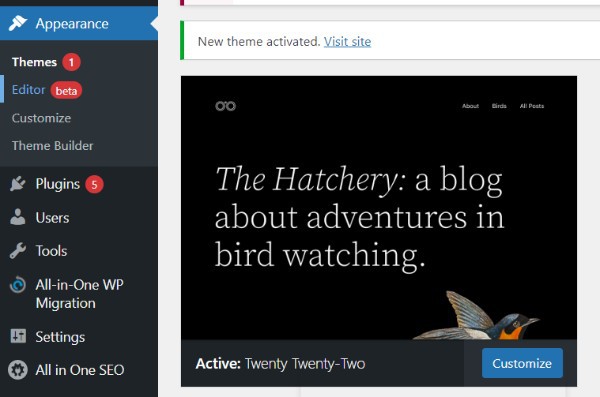Open the All in One SEO menu
Viewport: 600px width, 397px height.
79,370
